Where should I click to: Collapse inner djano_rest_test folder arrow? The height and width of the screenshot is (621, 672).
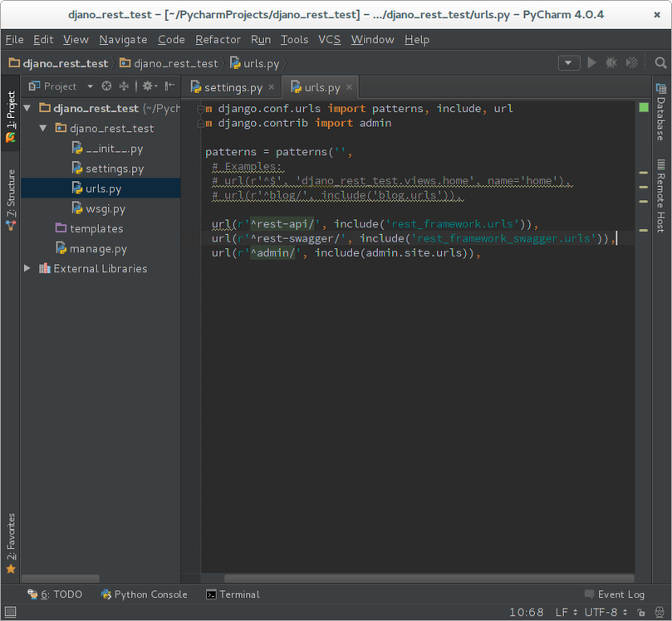43,128
